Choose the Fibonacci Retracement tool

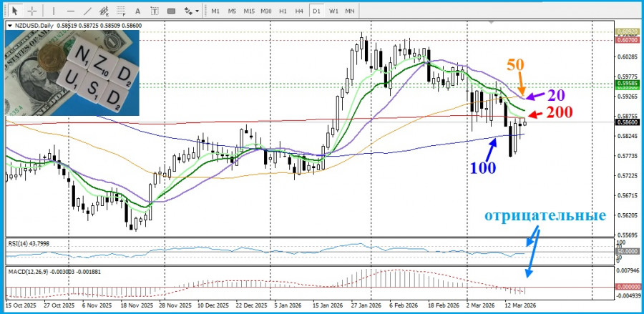coord(121,11)
